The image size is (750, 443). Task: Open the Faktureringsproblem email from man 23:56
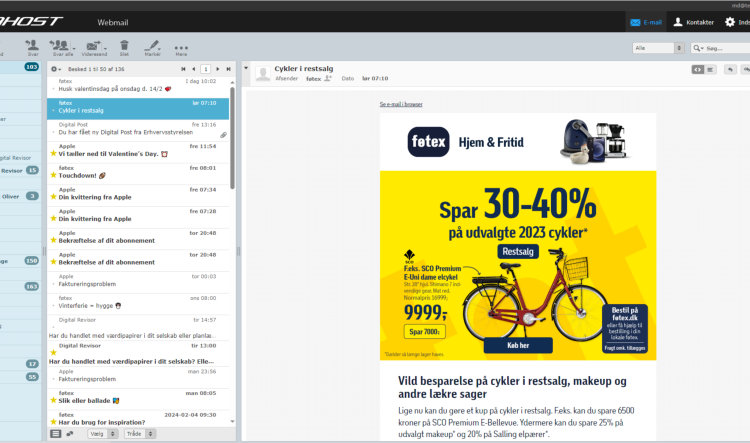(138, 376)
